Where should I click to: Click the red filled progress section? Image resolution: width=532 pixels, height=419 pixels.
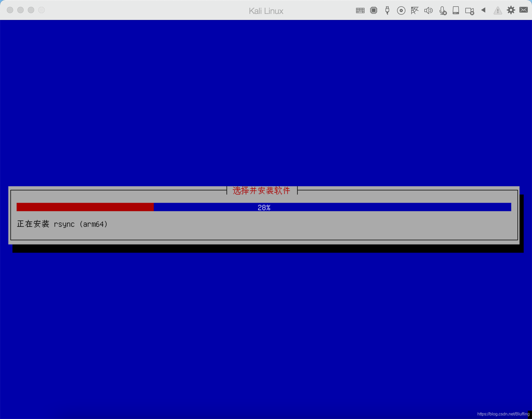(x=85, y=207)
